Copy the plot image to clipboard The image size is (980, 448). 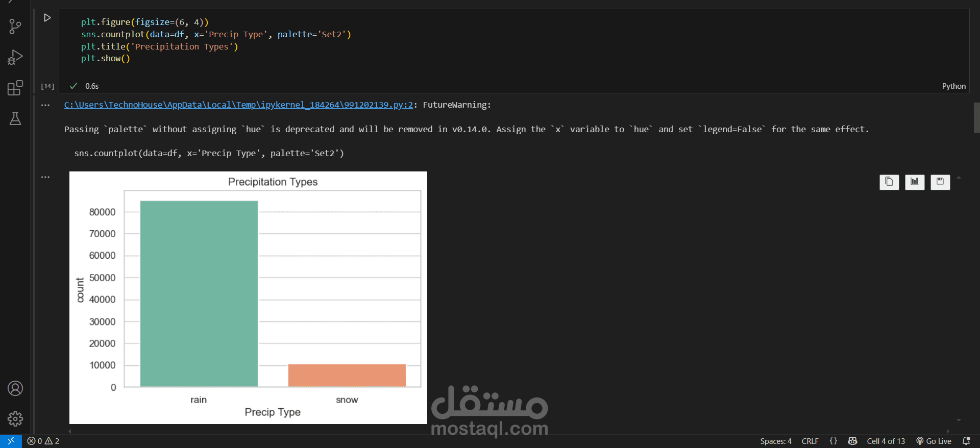click(889, 182)
